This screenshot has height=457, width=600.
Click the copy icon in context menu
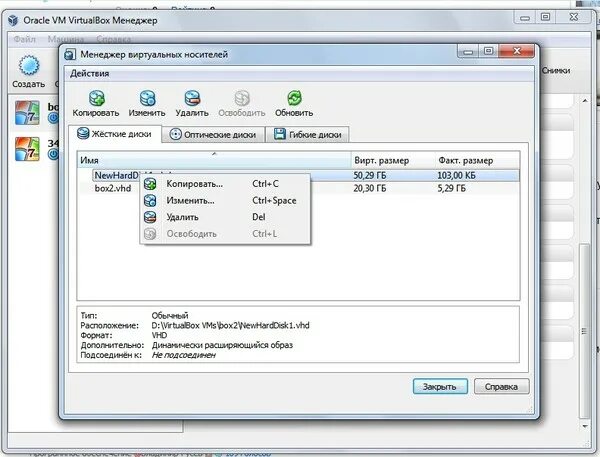pyautogui.click(x=150, y=184)
